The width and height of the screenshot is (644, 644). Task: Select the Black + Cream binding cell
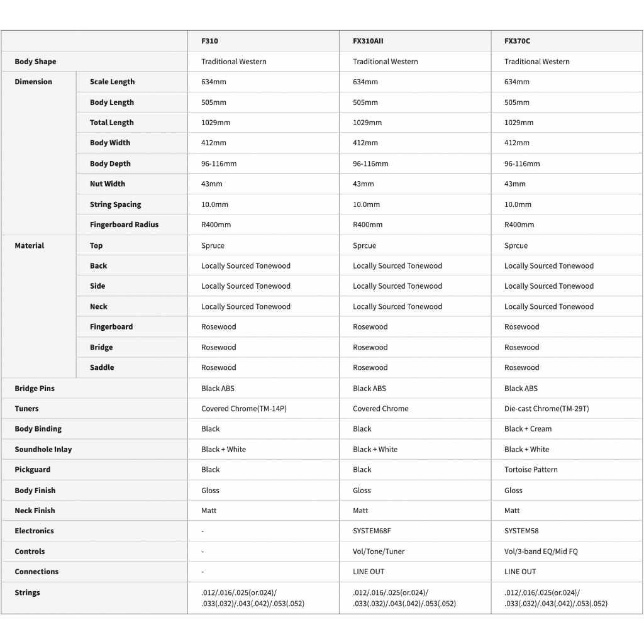click(528, 428)
